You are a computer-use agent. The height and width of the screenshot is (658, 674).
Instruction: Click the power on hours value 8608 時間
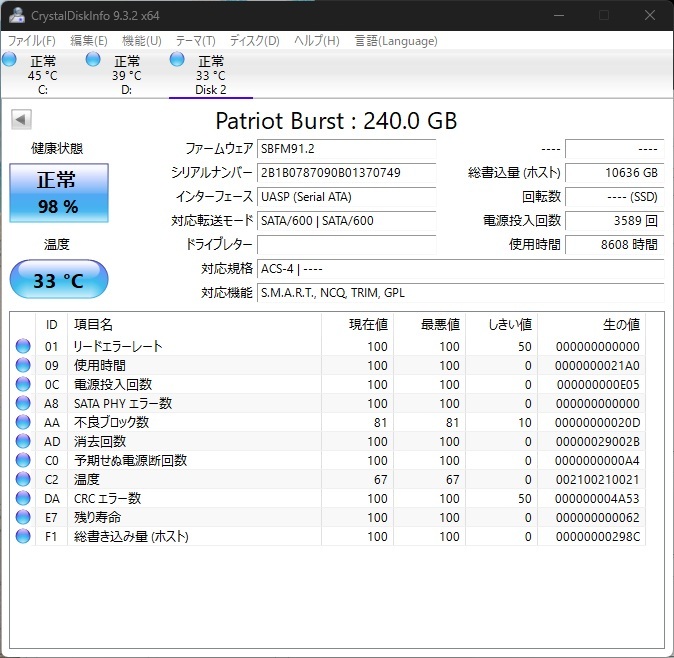click(x=615, y=245)
